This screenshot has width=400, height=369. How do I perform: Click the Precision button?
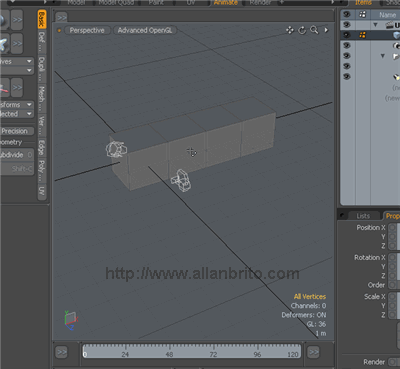click(x=16, y=131)
